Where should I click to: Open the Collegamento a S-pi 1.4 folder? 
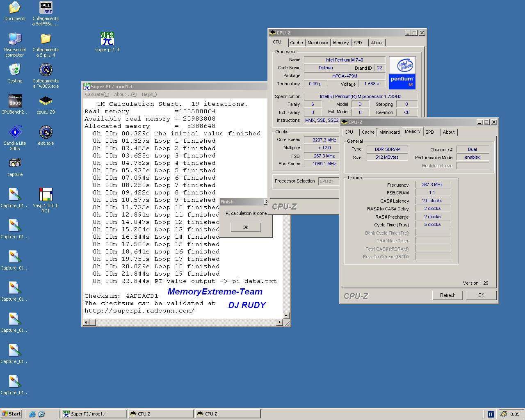click(46, 45)
